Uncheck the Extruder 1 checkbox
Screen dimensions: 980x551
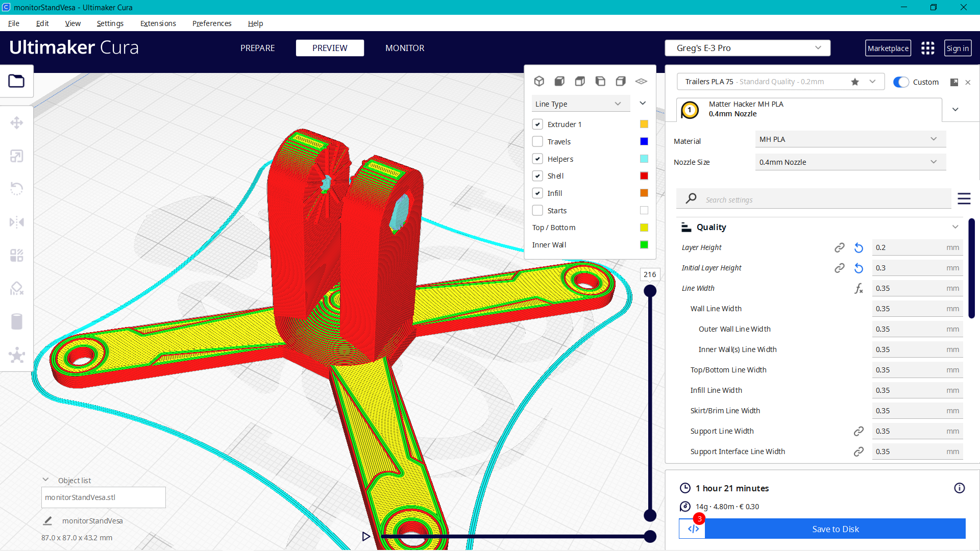coord(537,124)
